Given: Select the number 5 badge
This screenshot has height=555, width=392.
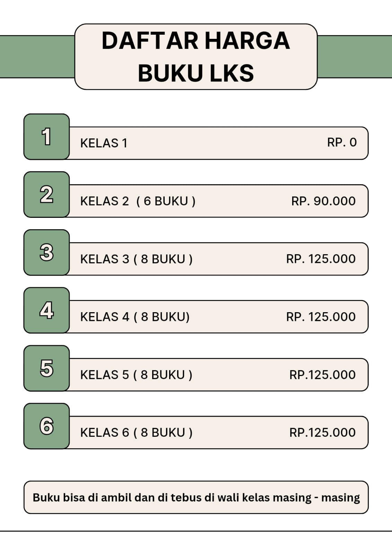Looking at the screenshot, I should [x=46, y=368].
